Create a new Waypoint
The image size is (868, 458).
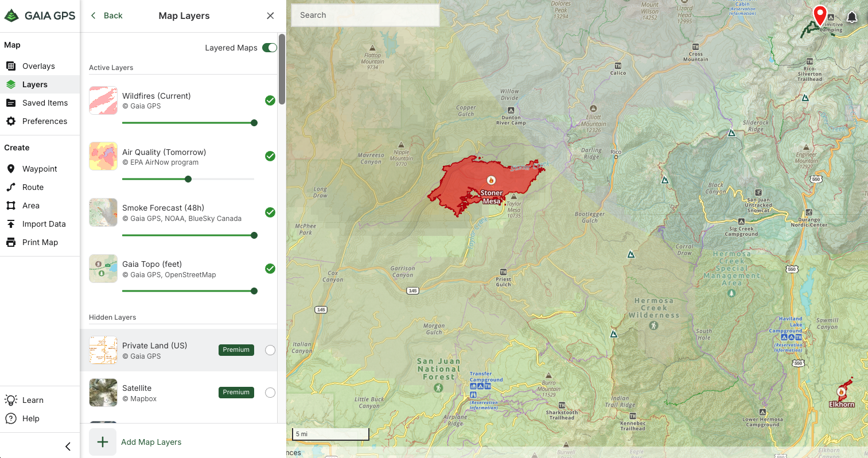40,169
